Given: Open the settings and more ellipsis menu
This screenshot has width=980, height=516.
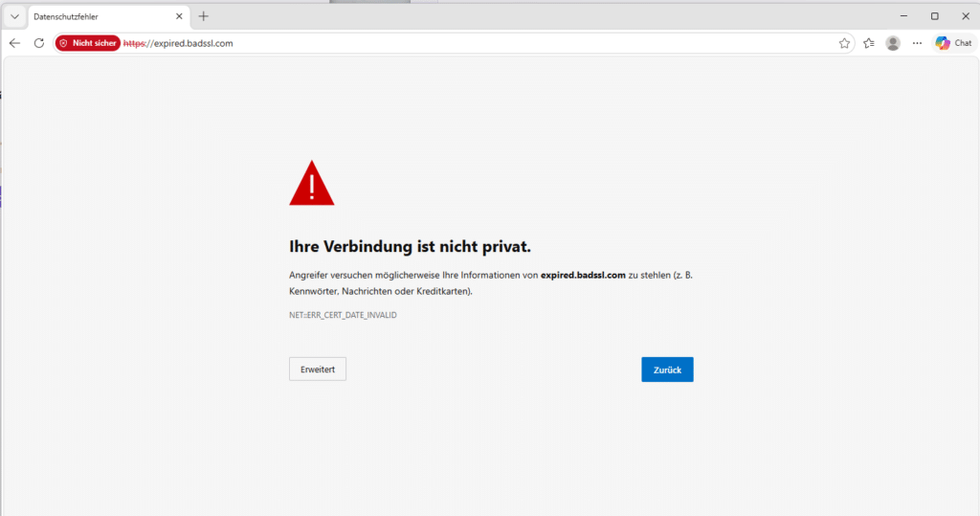Looking at the screenshot, I should (917, 43).
